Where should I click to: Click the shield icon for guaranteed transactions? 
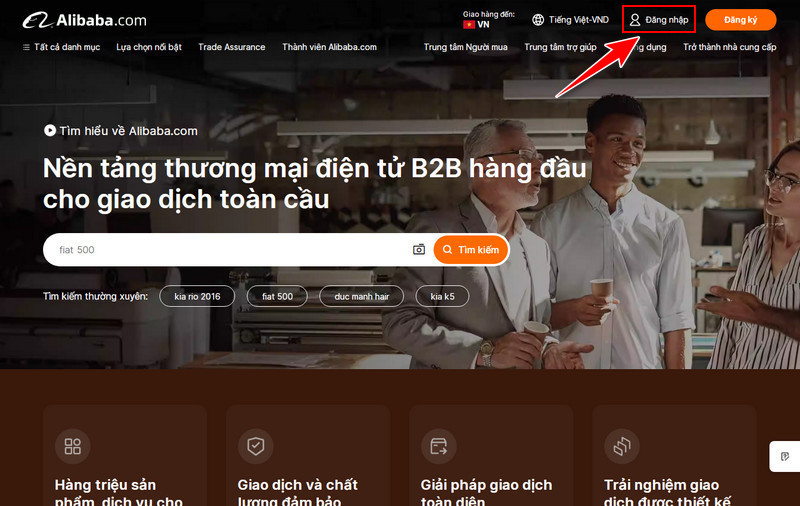pos(255,446)
